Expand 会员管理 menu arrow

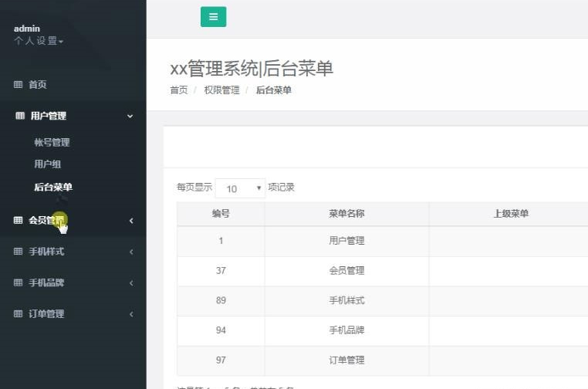tap(131, 221)
